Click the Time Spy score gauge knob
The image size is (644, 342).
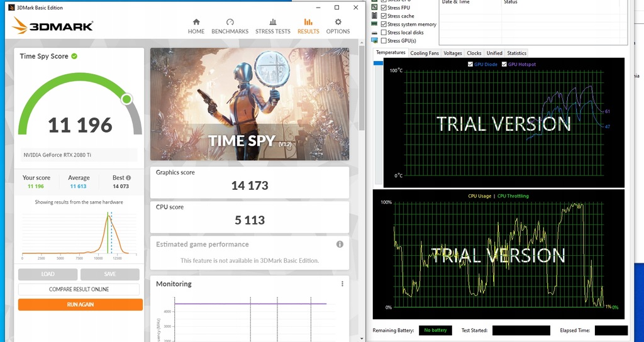point(127,99)
